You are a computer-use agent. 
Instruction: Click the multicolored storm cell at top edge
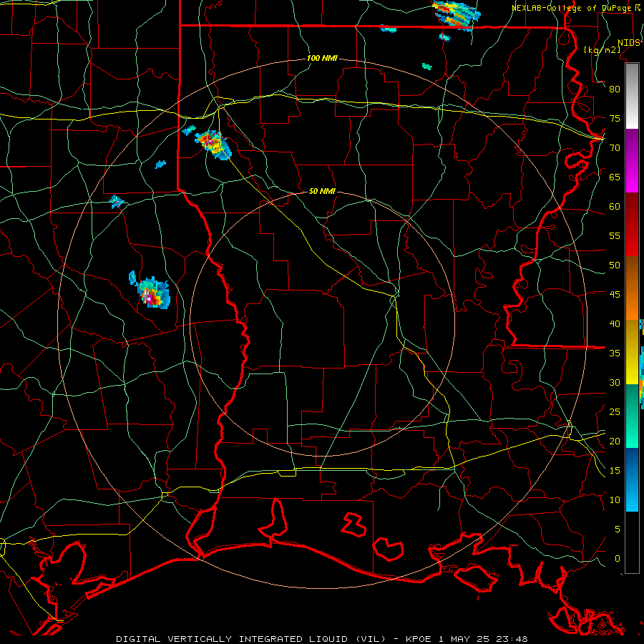[x=457, y=14]
